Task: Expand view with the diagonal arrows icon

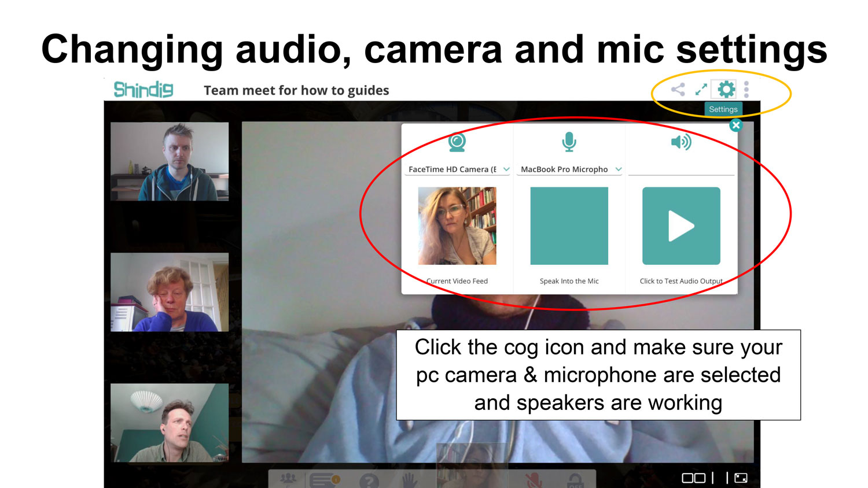Action: (x=701, y=90)
